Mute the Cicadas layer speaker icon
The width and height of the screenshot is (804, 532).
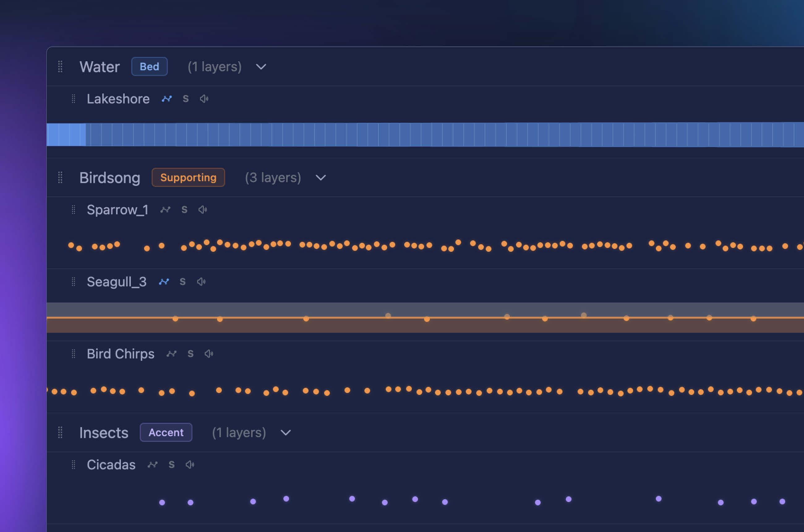pyautogui.click(x=190, y=465)
